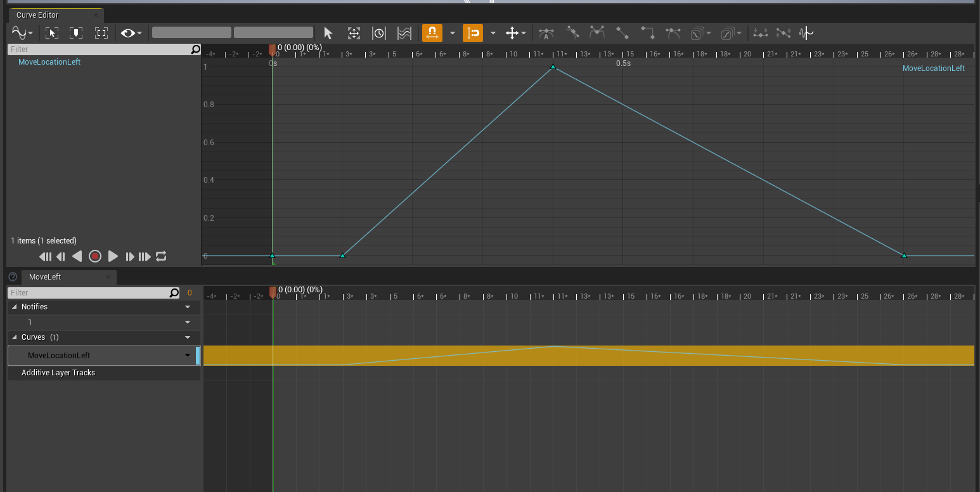Click the MoveLocationLeft label in graph corner
Screen dimensions: 980x492
tap(934, 68)
